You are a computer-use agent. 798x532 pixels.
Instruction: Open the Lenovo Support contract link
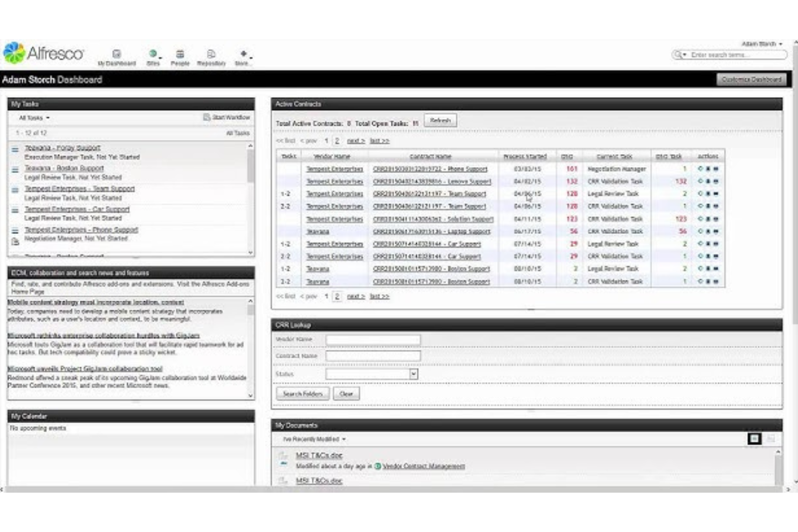tap(432, 182)
